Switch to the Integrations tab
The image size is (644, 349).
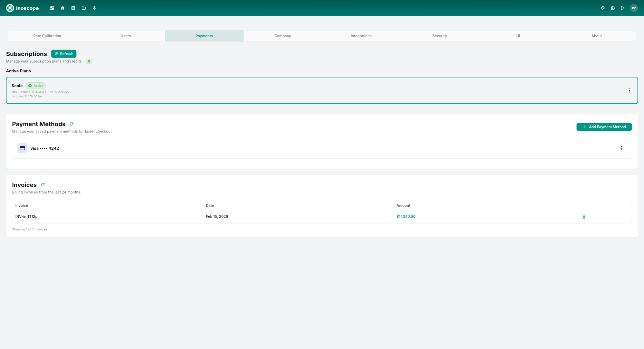pos(361,36)
